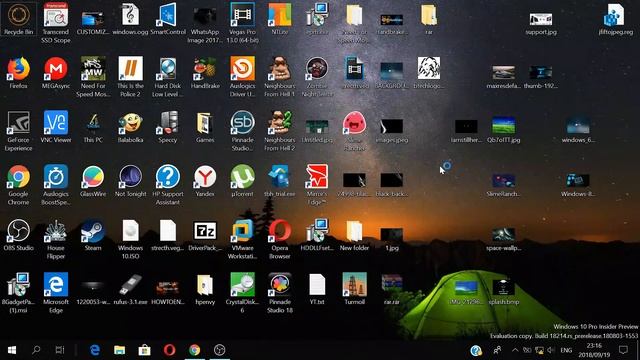Viewport: 640px width, 360px height.
Task: Open the Action Center notifications
Action: click(x=623, y=350)
